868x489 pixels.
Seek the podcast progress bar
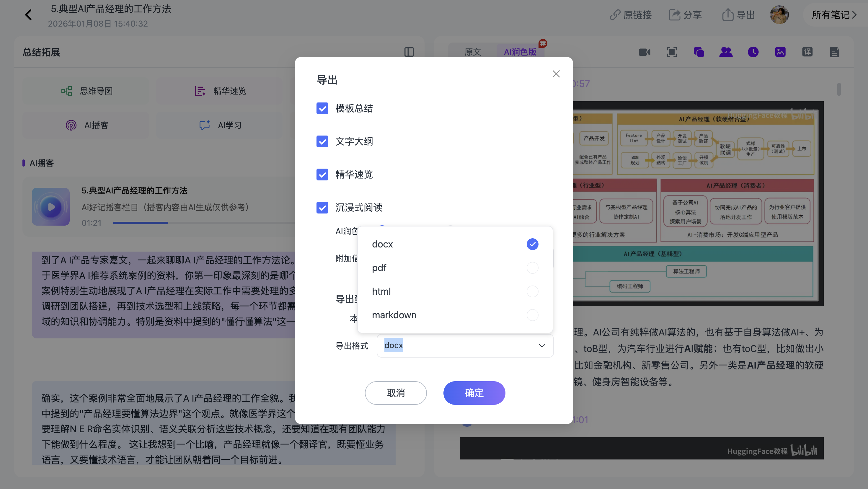[204, 223]
